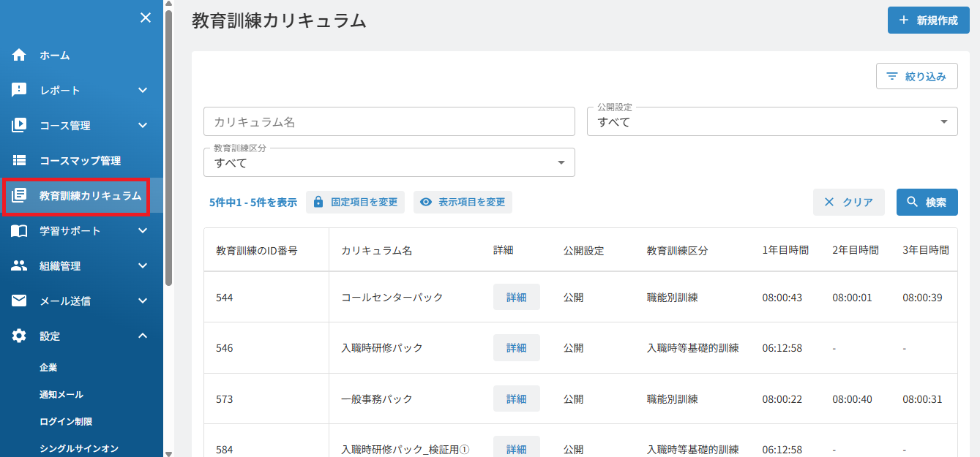Viewport: 980px width, 457px height.
Task: Click the メール送信 envelope icon
Action: (x=19, y=301)
